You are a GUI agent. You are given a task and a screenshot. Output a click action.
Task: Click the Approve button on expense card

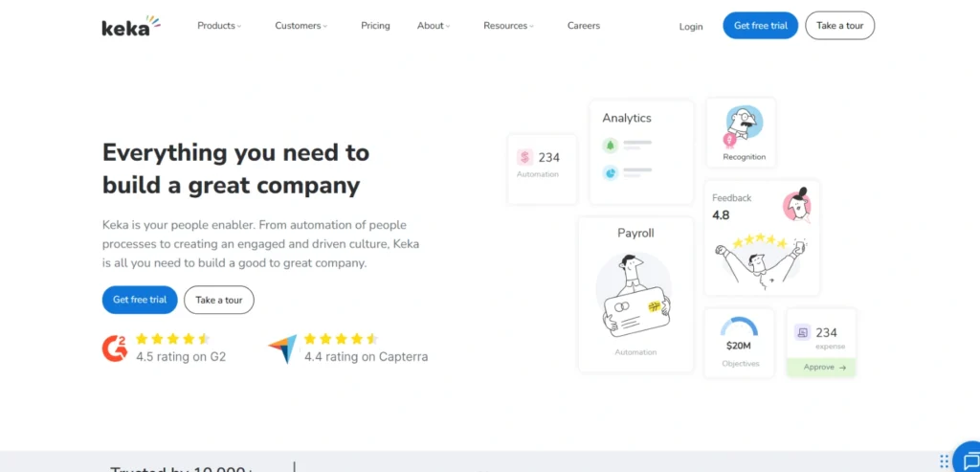point(820,368)
